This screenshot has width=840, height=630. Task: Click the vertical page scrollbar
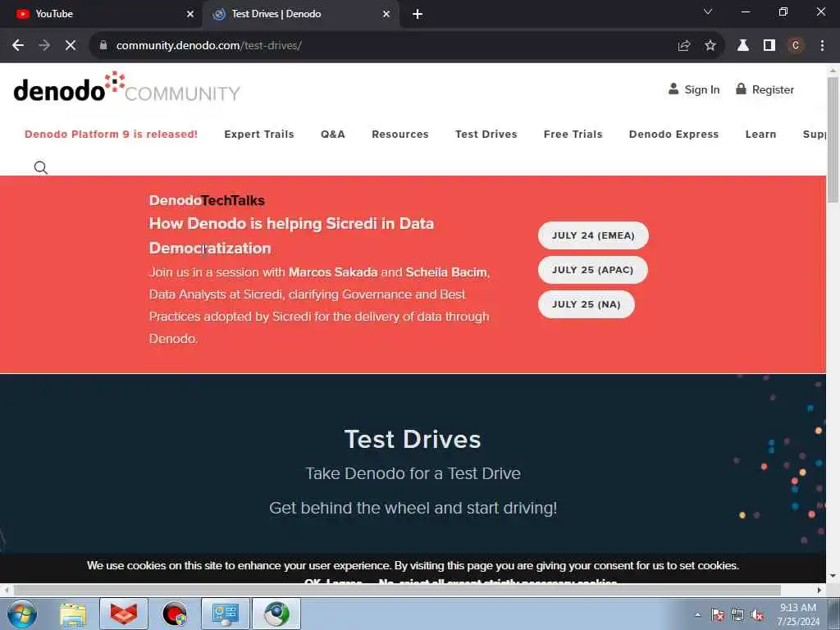tap(832, 139)
